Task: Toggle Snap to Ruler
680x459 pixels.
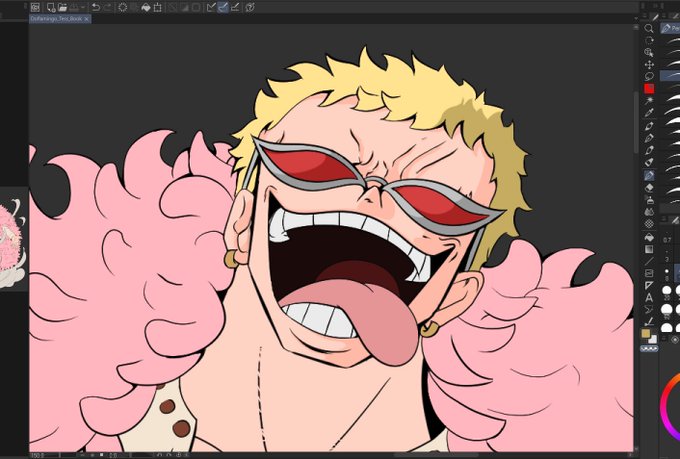Action: tap(211, 7)
